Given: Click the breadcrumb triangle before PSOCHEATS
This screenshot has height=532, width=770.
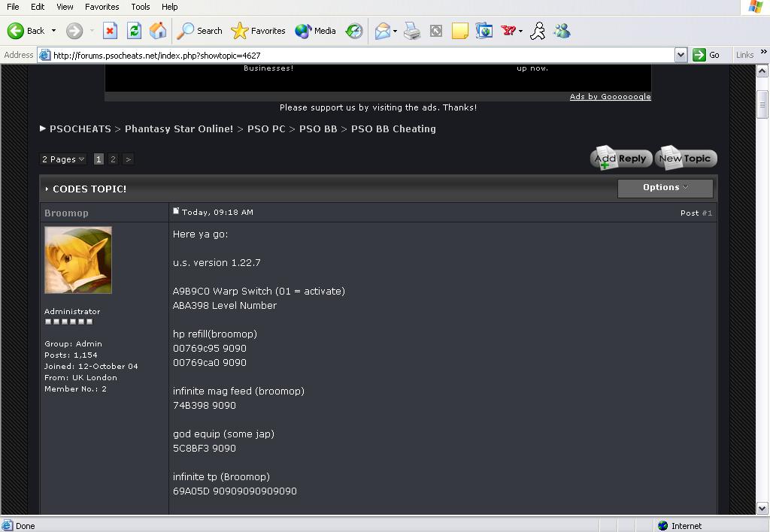Looking at the screenshot, I should [x=43, y=128].
